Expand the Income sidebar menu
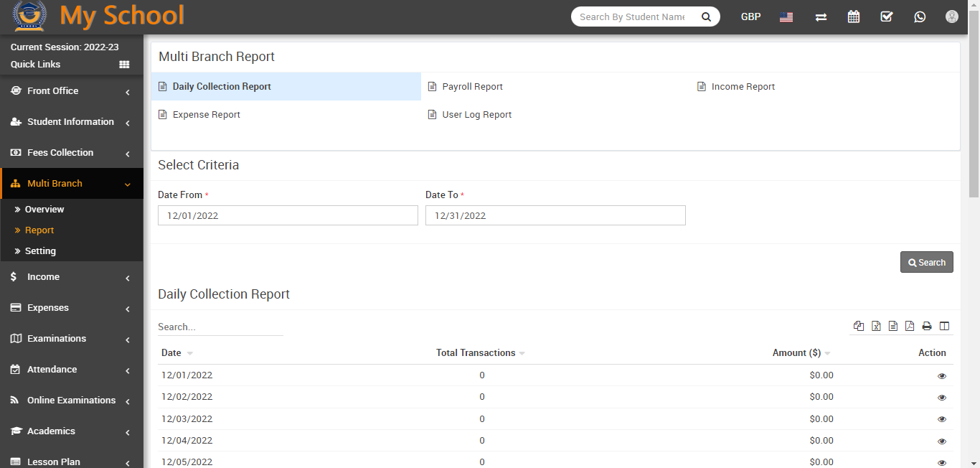The width and height of the screenshot is (980, 468). pos(72,277)
